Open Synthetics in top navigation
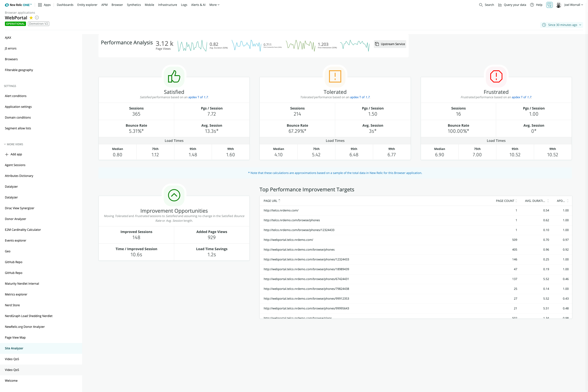 coord(134,5)
